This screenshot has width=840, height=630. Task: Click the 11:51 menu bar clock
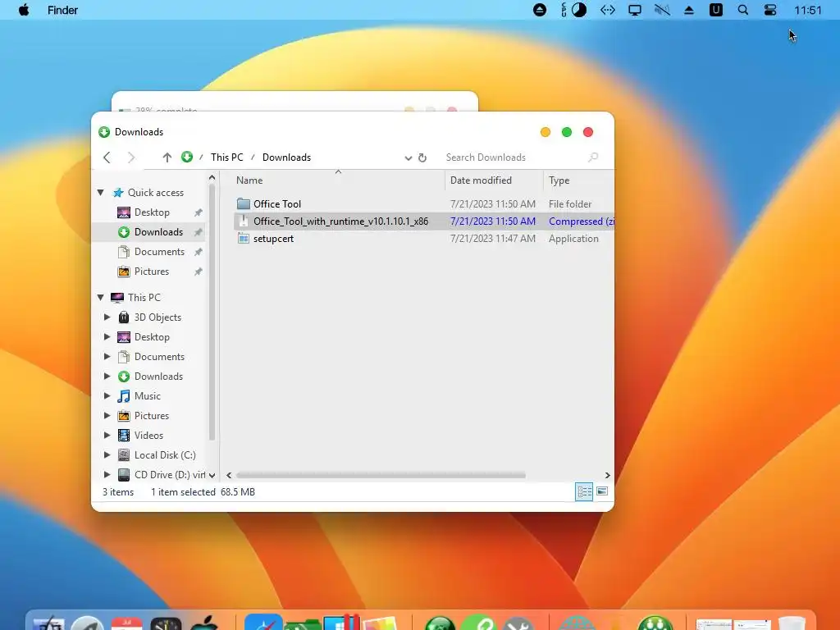808,10
